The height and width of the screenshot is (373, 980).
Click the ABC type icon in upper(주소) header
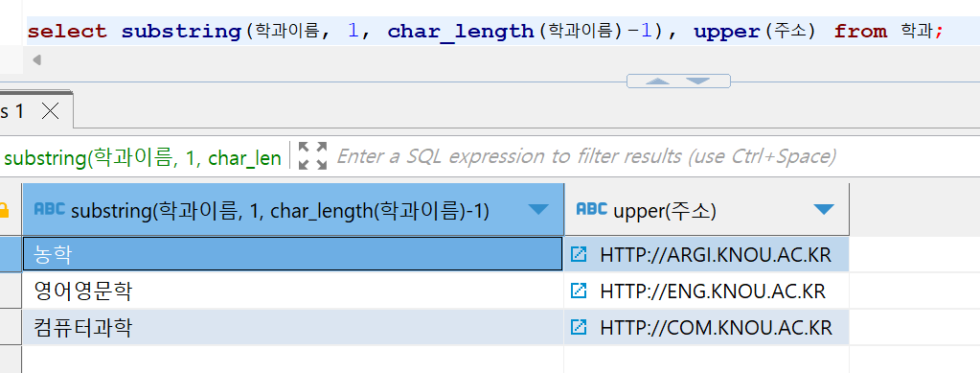coord(591,209)
